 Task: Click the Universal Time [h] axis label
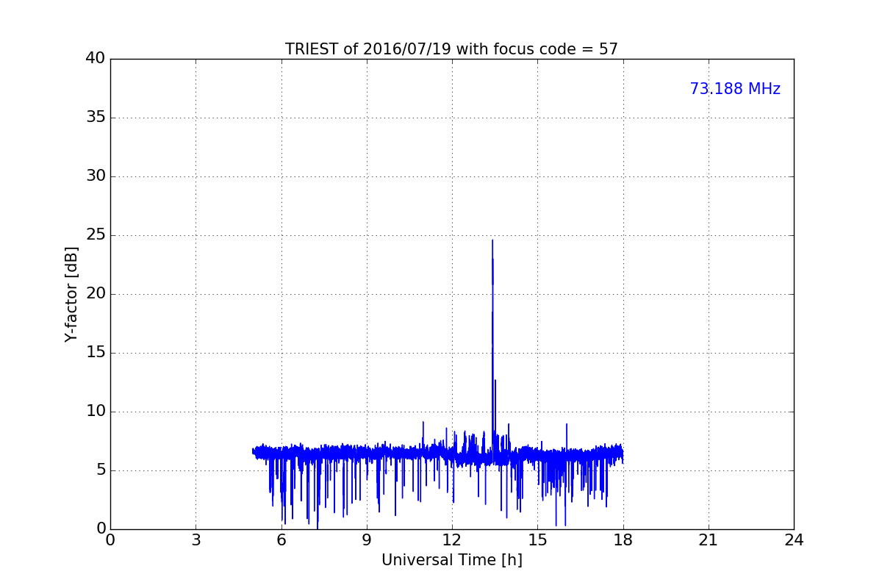[451, 560]
